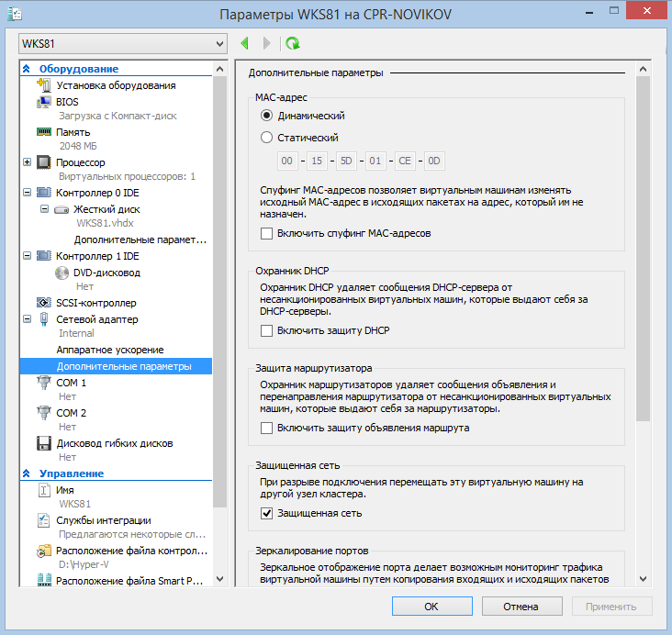672x635 pixels.
Task: Tick the Включить защиту DHCP checkbox
Action: pos(267,330)
